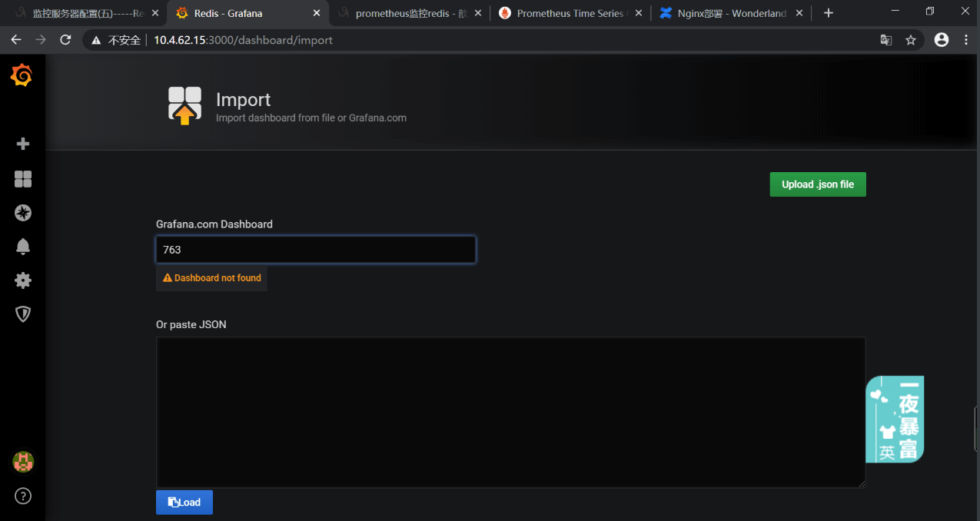The height and width of the screenshot is (521, 980).
Task: Open the Help question mark icon
Action: [23, 496]
